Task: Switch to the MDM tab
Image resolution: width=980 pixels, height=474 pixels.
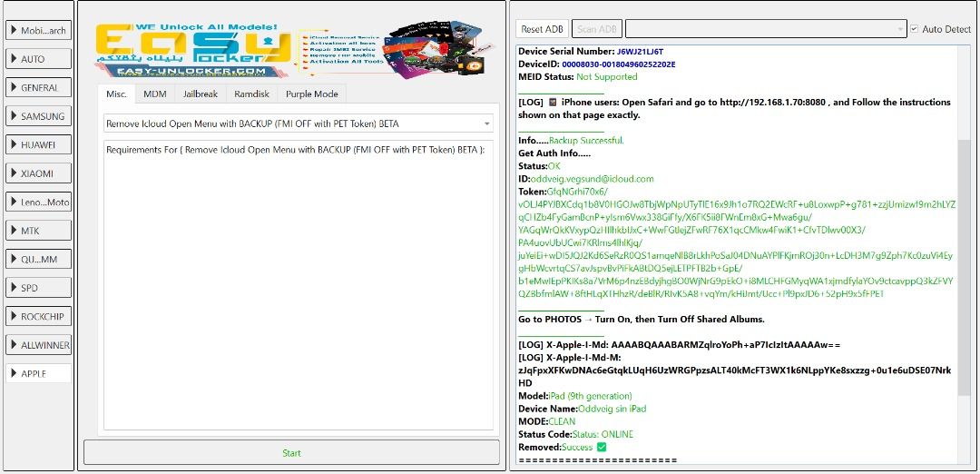Action: [x=154, y=94]
